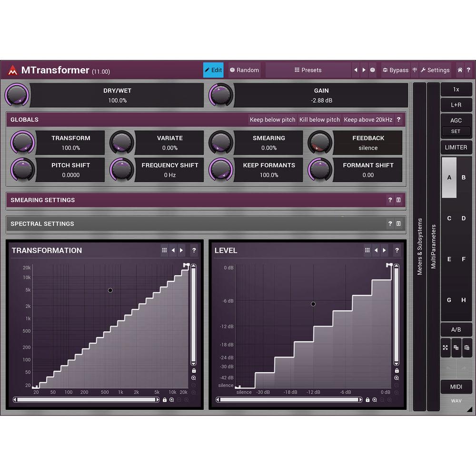
Task: Open the home icon in the title bar
Action: pyautogui.click(x=460, y=70)
